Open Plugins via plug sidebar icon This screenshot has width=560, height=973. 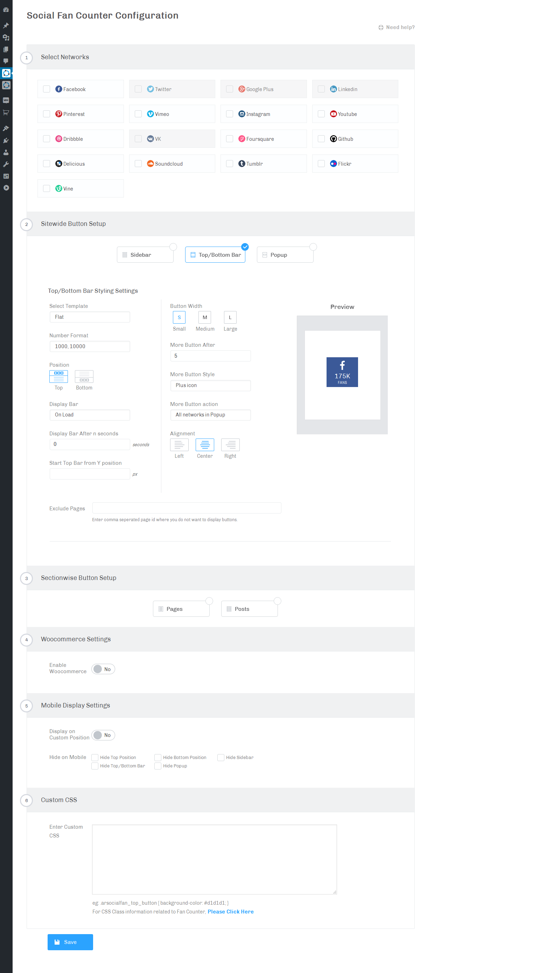6,140
